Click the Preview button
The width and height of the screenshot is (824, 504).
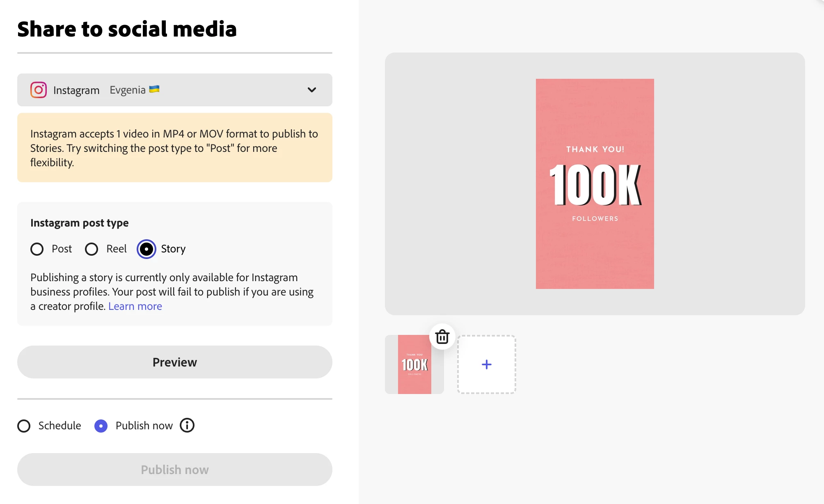pos(174,362)
